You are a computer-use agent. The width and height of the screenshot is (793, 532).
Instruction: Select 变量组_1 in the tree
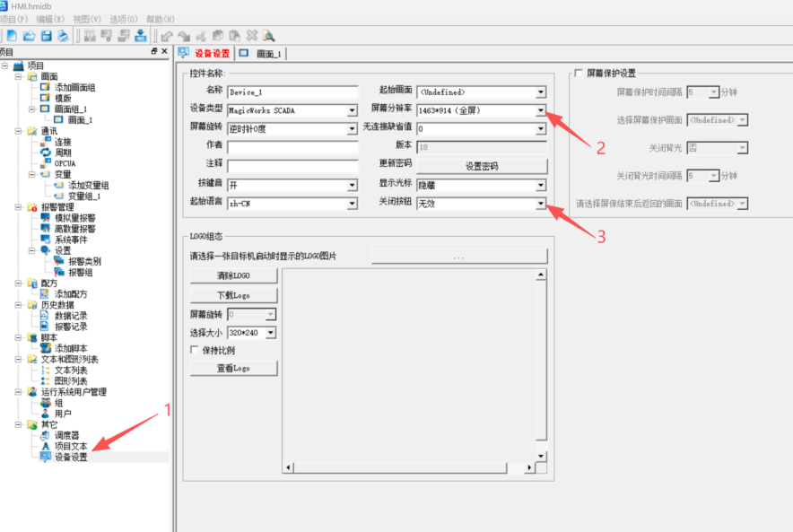pyautogui.click(x=84, y=196)
